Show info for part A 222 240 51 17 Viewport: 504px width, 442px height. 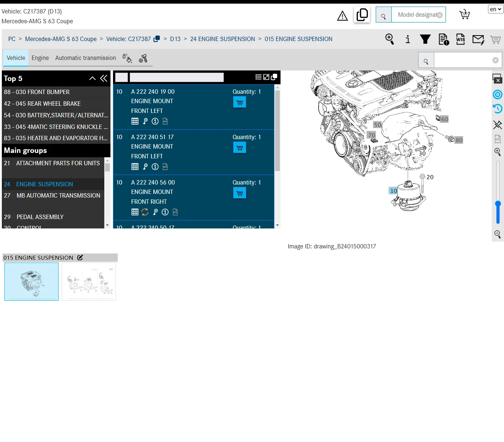pos(155,167)
